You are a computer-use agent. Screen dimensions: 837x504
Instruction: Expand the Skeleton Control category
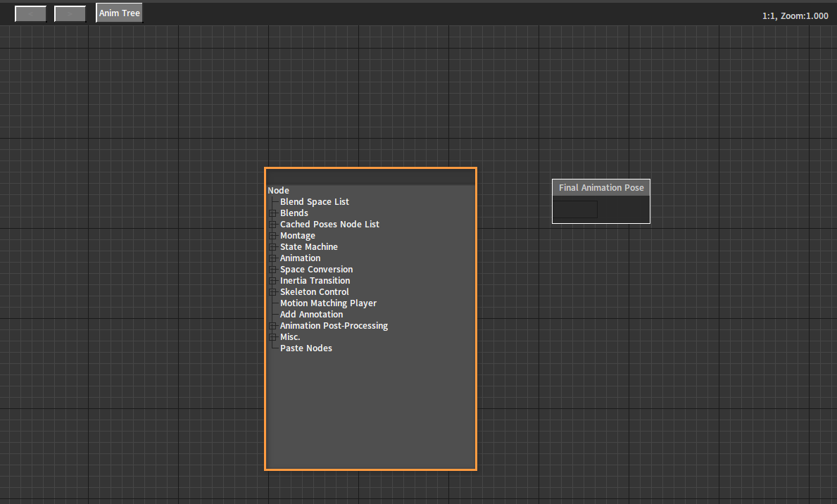pos(272,292)
